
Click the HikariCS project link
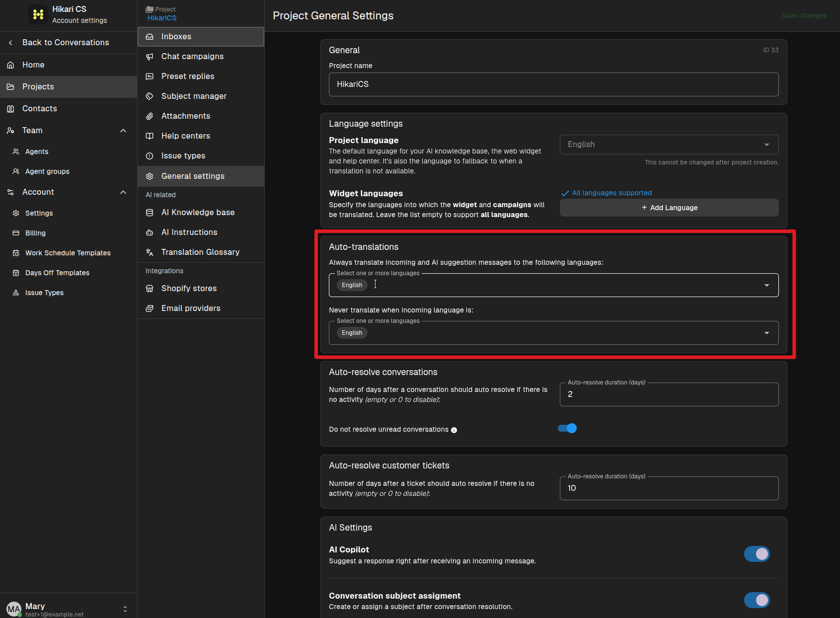(162, 18)
